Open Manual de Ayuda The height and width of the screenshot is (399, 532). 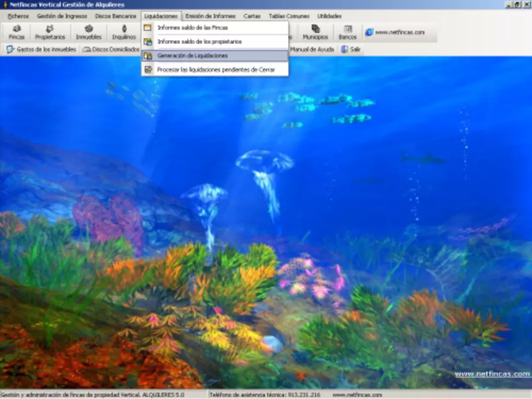pos(312,49)
